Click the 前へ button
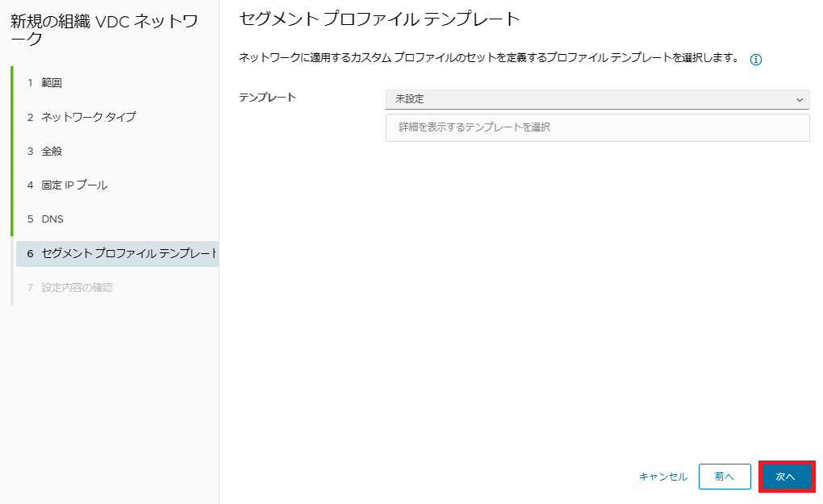The image size is (823, 504). point(725,477)
